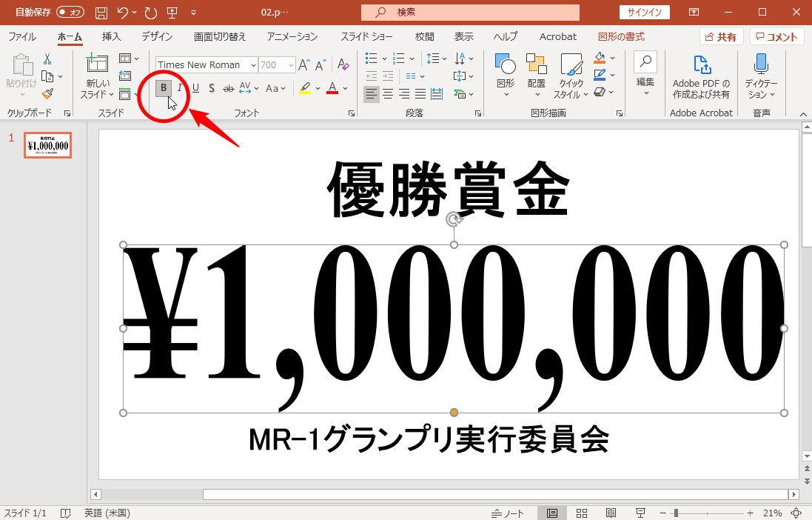Switch to the アニメーション tab
Image resolution: width=812 pixels, height=520 pixels.
point(292,36)
